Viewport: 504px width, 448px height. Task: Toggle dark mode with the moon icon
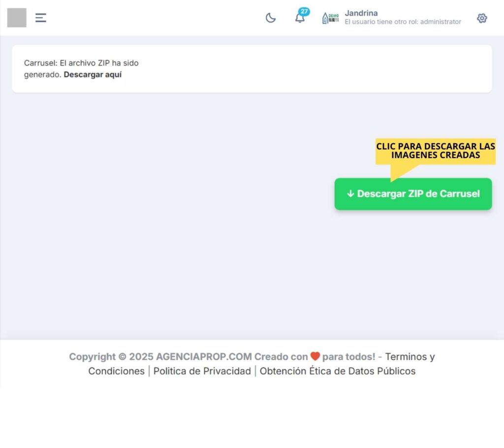tap(271, 18)
